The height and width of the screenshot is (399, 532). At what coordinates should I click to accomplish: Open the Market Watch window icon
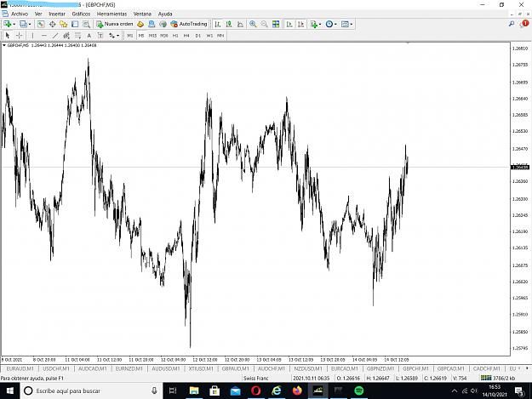(x=41, y=24)
